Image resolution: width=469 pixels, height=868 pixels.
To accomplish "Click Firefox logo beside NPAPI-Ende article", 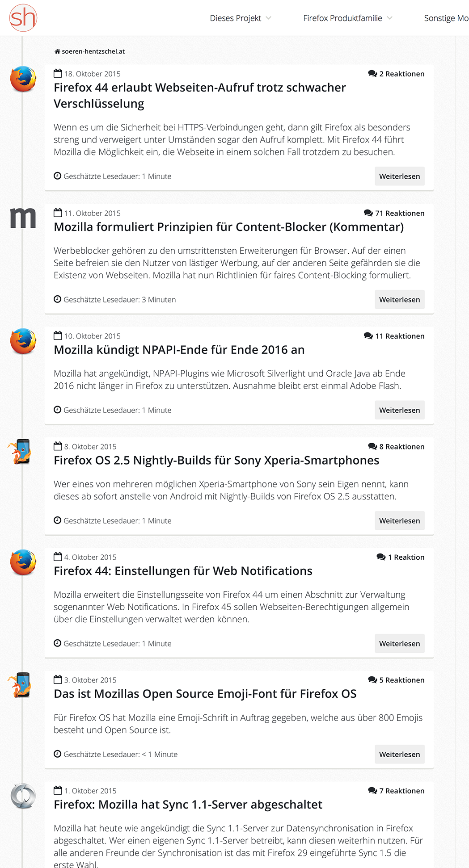I will pyautogui.click(x=23, y=341).
